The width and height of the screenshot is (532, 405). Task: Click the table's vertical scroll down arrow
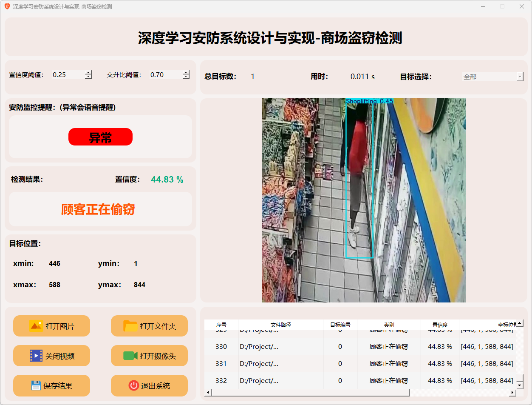pos(520,385)
